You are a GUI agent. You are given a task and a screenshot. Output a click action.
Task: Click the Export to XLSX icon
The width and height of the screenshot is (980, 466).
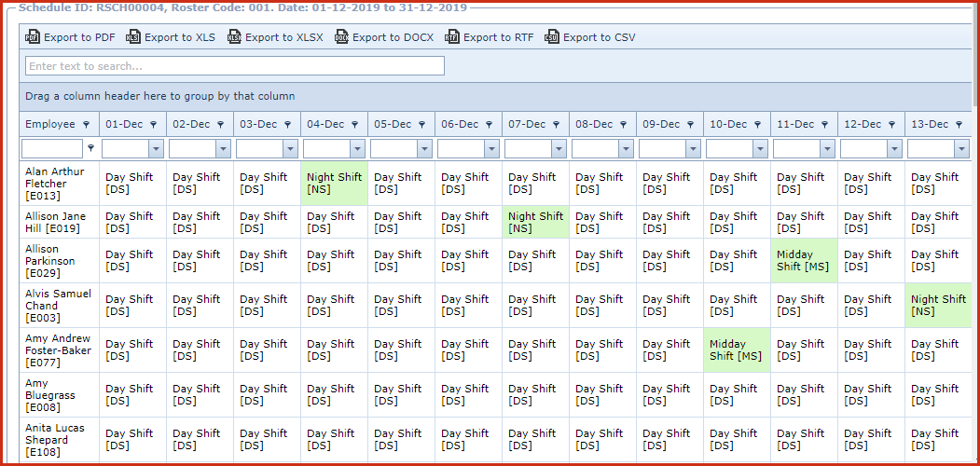point(234,37)
